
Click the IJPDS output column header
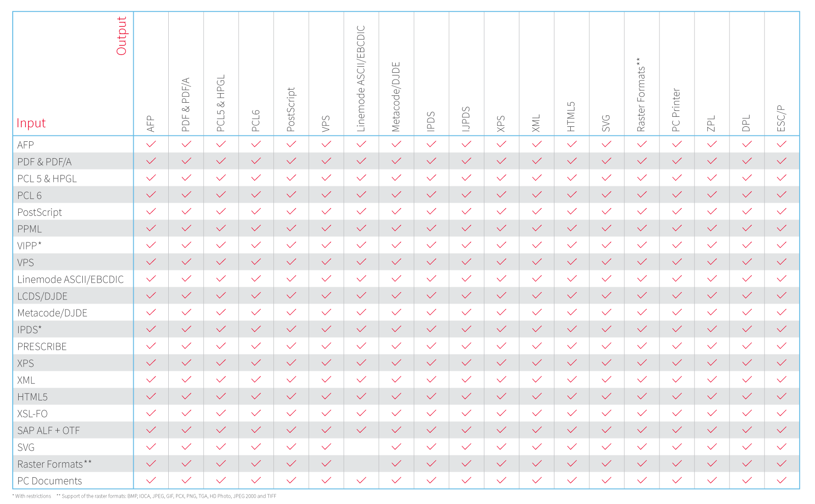tap(466, 120)
